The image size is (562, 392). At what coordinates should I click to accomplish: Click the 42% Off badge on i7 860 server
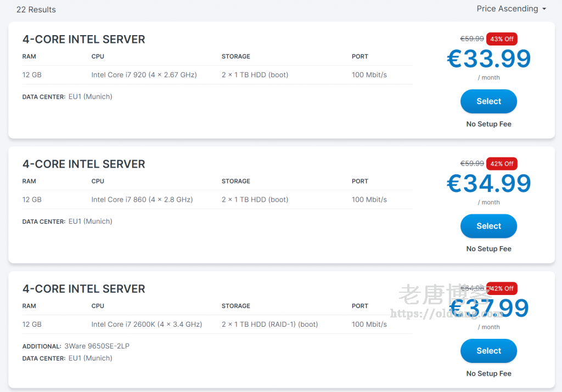click(502, 163)
